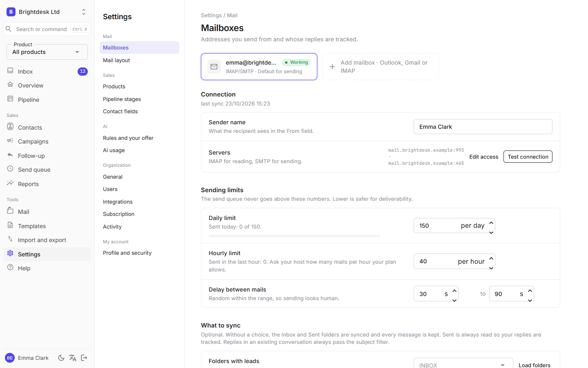Click Load folders button
588x368 pixels.
[x=535, y=365]
